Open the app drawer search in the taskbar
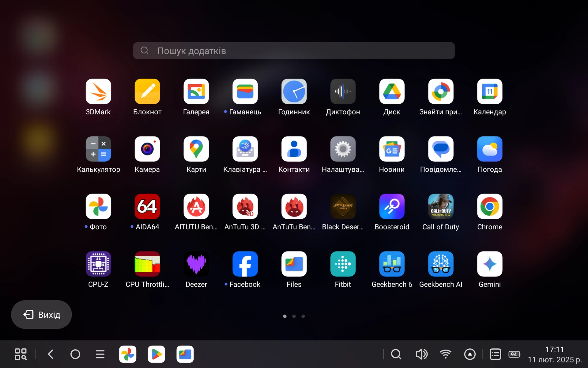The width and height of the screenshot is (588, 368). tap(21, 354)
